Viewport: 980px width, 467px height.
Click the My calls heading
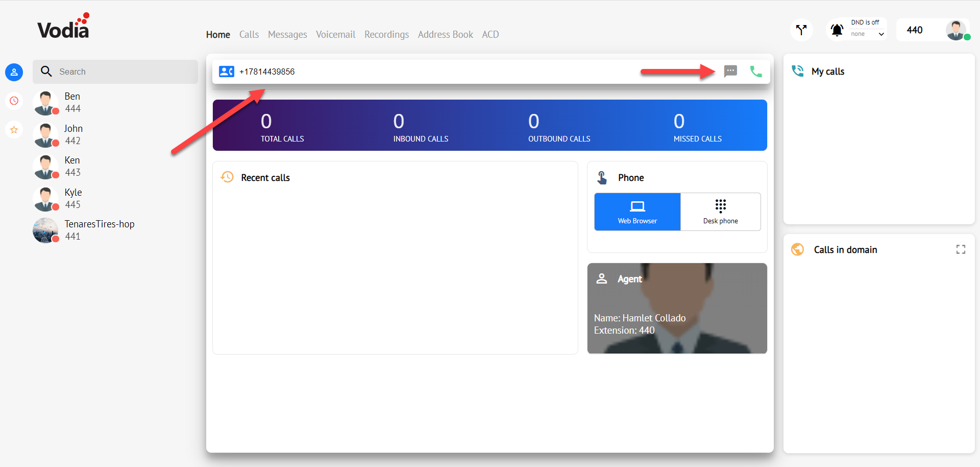click(828, 72)
